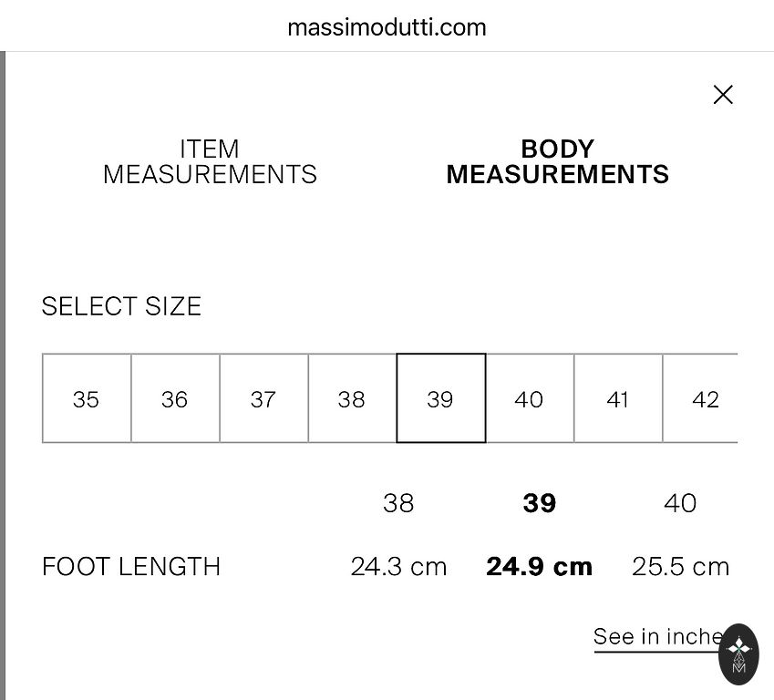Choose size 36 in size selector

[x=175, y=399]
